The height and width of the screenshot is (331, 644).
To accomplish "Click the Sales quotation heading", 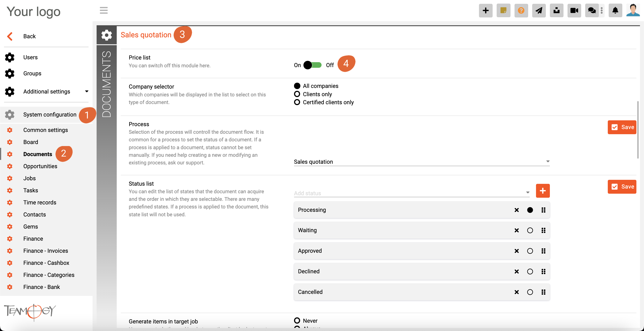I will pyautogui.click(x=146, y=35).
